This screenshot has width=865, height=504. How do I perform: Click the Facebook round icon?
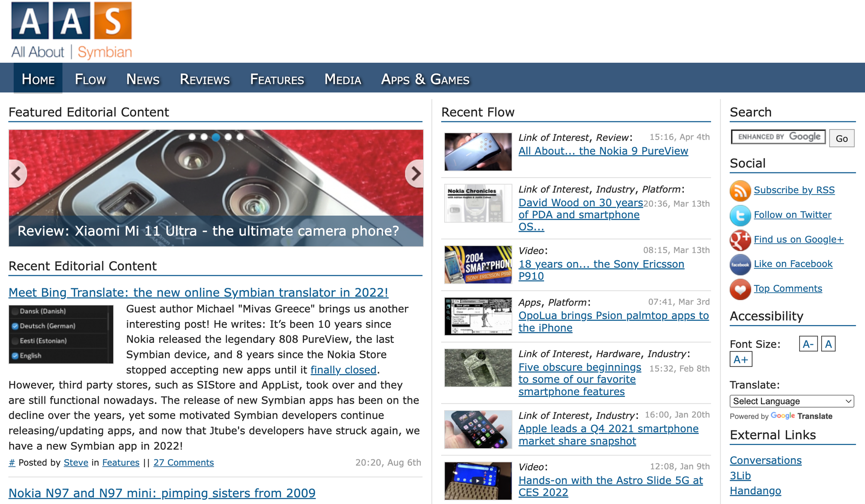tap(740, 265)
